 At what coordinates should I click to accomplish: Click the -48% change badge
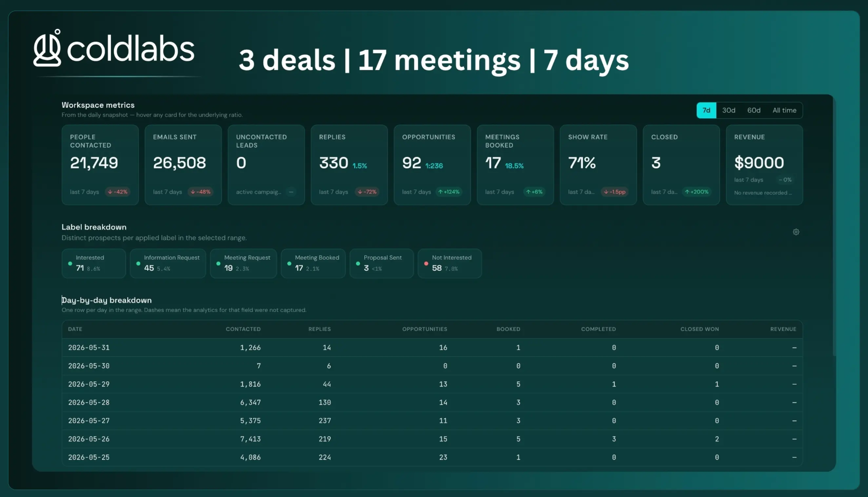point(200,192)
